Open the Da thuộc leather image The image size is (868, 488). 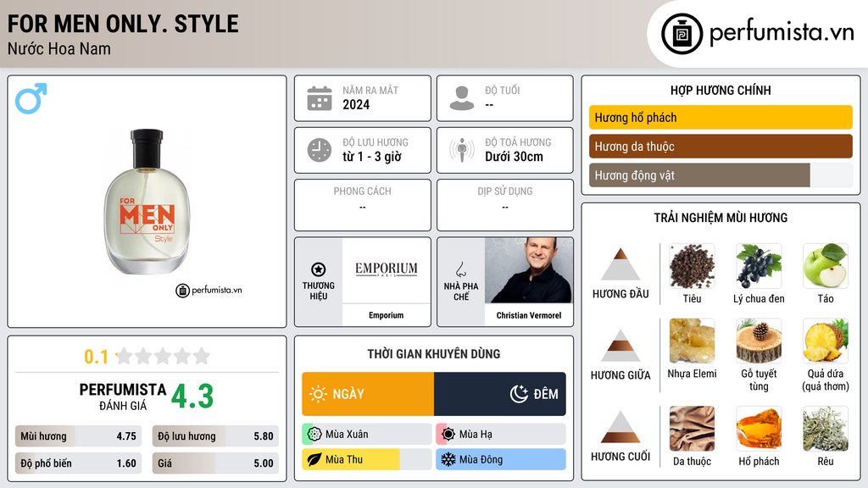692,429
